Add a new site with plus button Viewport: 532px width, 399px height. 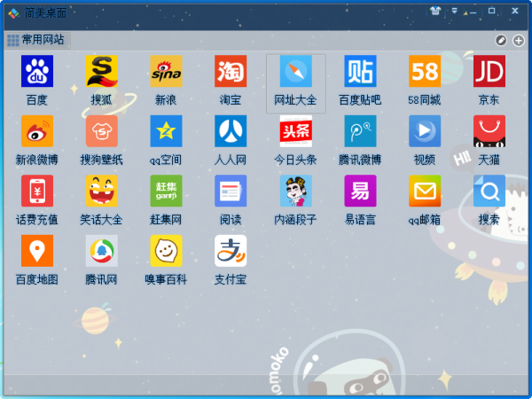tap(518, 41)
